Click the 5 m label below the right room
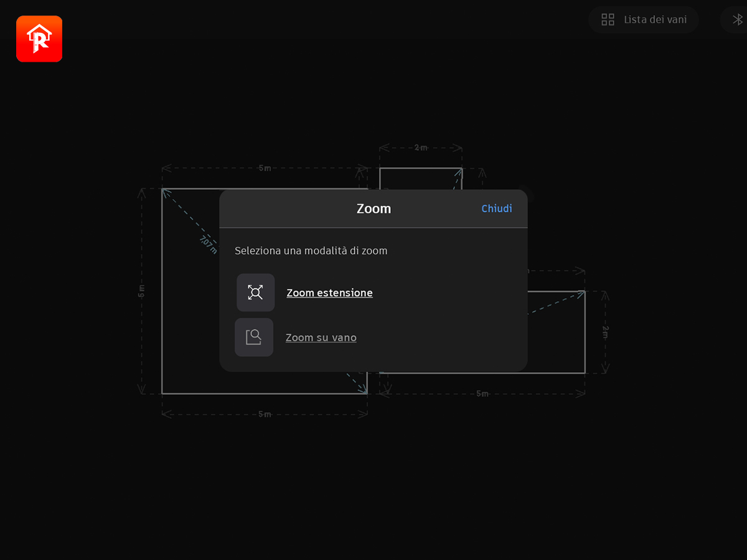The width and height of the screenshot is (747, 560). coord(482,394)
